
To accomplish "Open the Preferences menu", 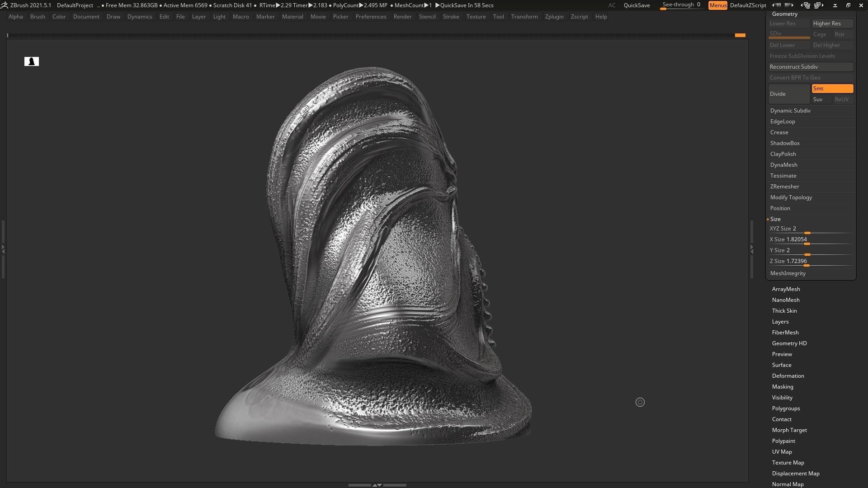I will [x=371, y=17].
